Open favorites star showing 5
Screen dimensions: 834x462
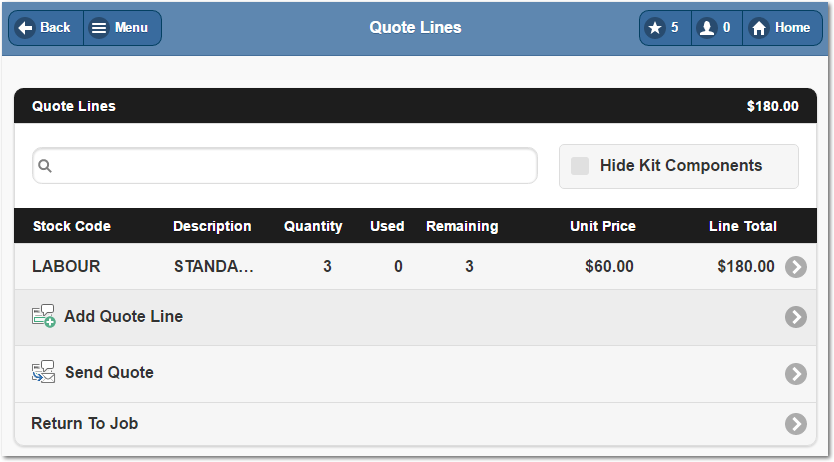(x=655, y=28)
